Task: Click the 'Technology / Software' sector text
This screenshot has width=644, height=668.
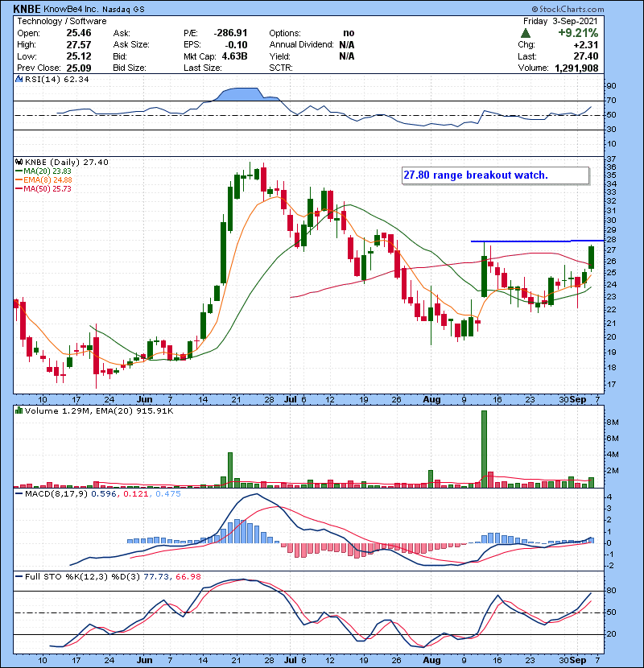Action: (62, 21)
